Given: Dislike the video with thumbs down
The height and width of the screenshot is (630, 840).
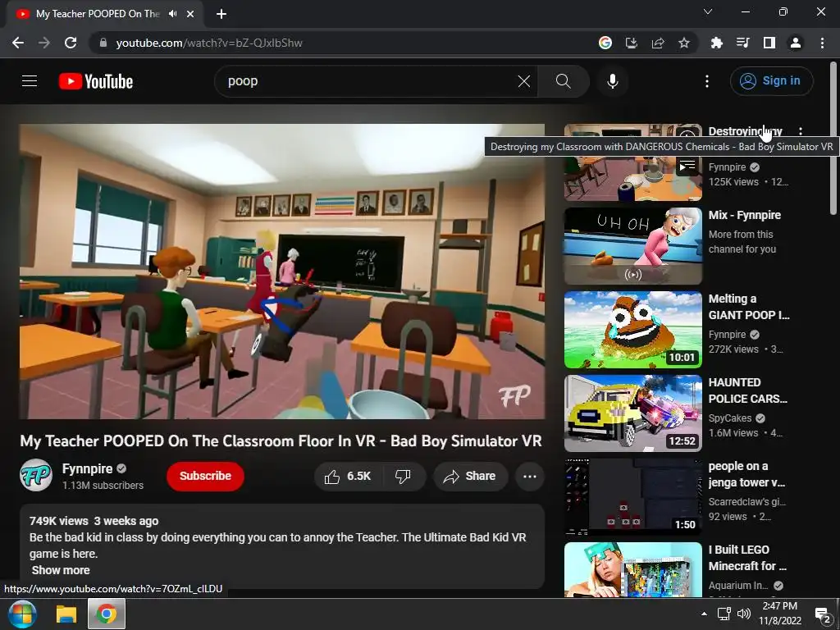Looking at the screenshot, I should [403, 477].
